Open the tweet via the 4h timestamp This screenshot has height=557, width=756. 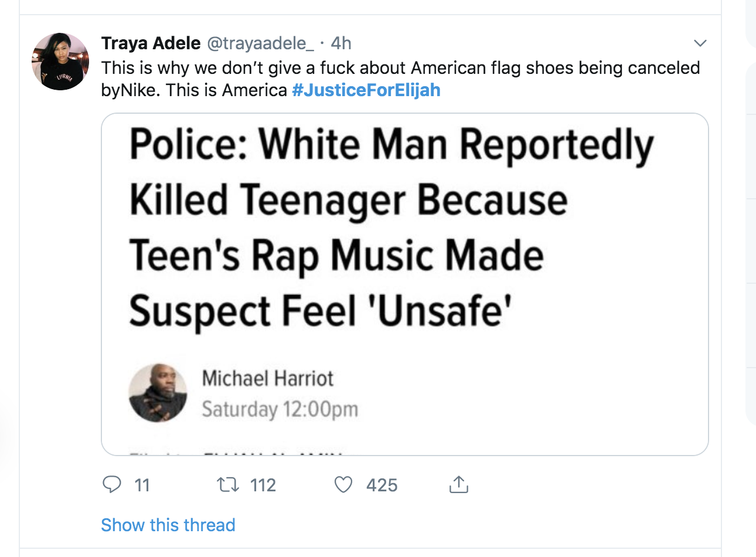coord(341,43)
